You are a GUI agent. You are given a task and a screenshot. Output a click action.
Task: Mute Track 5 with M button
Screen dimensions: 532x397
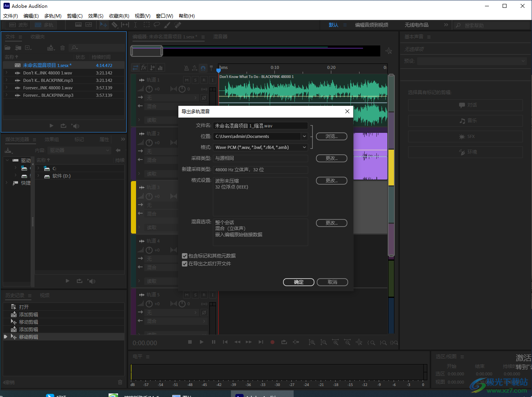[187, 295]
